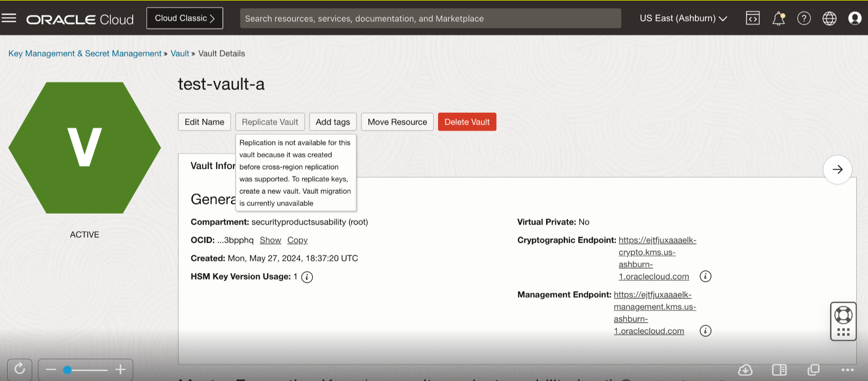Viewport: 868px width, 381px height.
Task: Click the Move Resource button
Action: 397,122
